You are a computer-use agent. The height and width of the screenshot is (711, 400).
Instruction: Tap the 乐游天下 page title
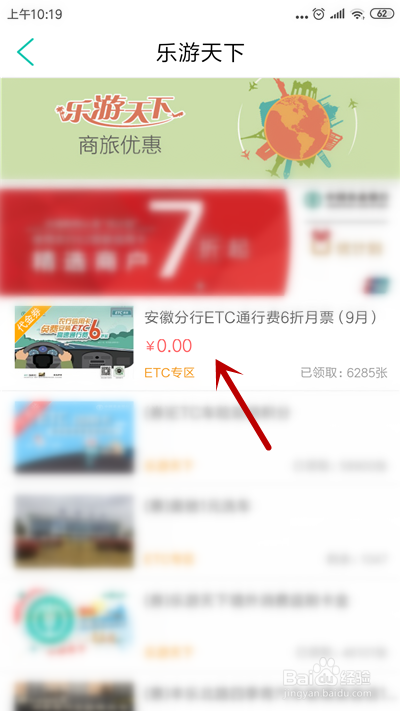point(200,53)
